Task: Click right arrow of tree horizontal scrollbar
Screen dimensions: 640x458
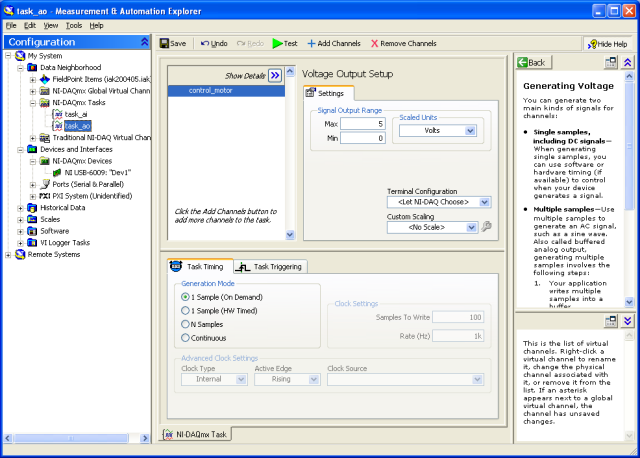Action: click(x=145, y=438)
